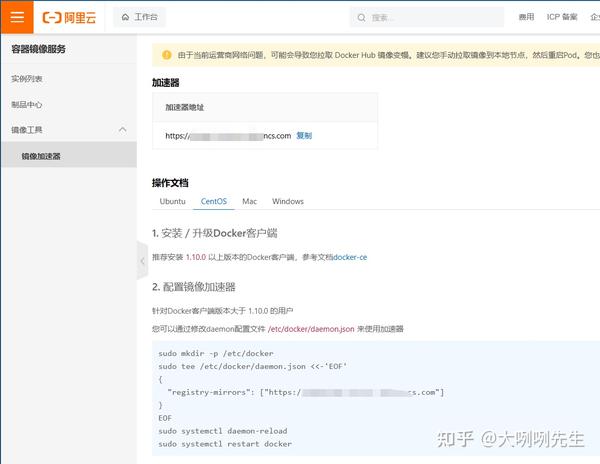Screen dimensions: 600x464
Task: Select 制品中心 in the sidebar
Action: [x=27, y=104]
